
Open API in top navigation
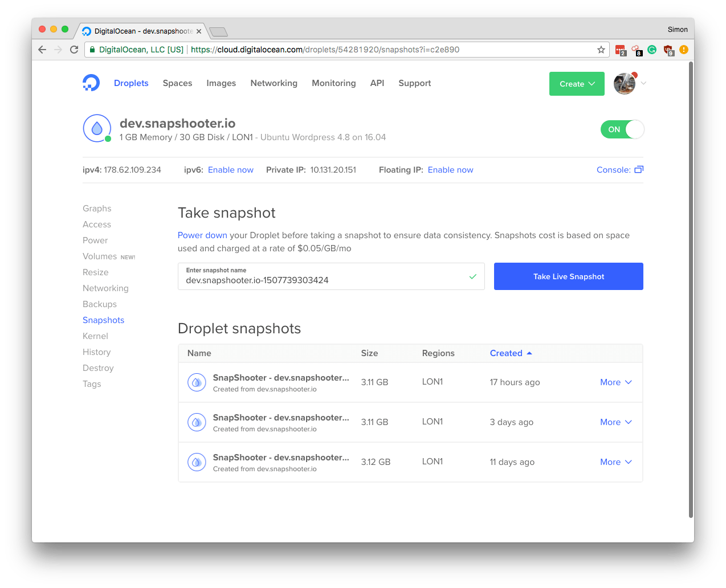pyautogui.click(x=377, y=83)
